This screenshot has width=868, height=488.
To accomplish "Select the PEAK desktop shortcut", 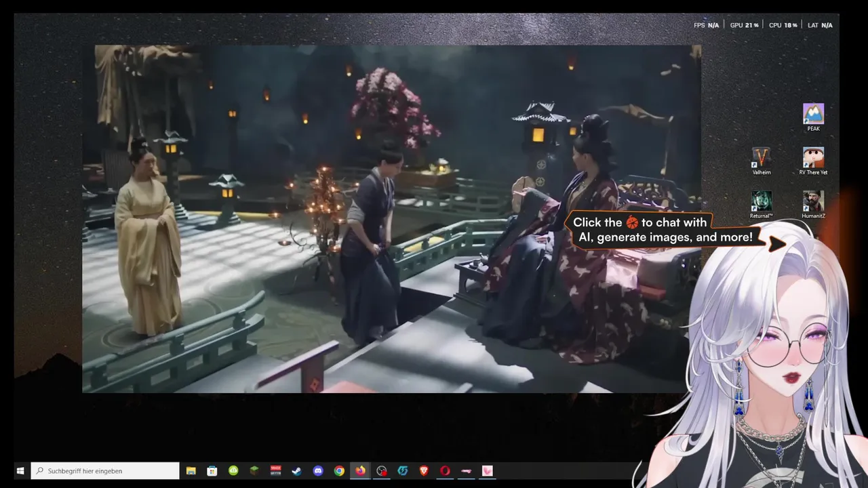I will click(x=813, y=117).
